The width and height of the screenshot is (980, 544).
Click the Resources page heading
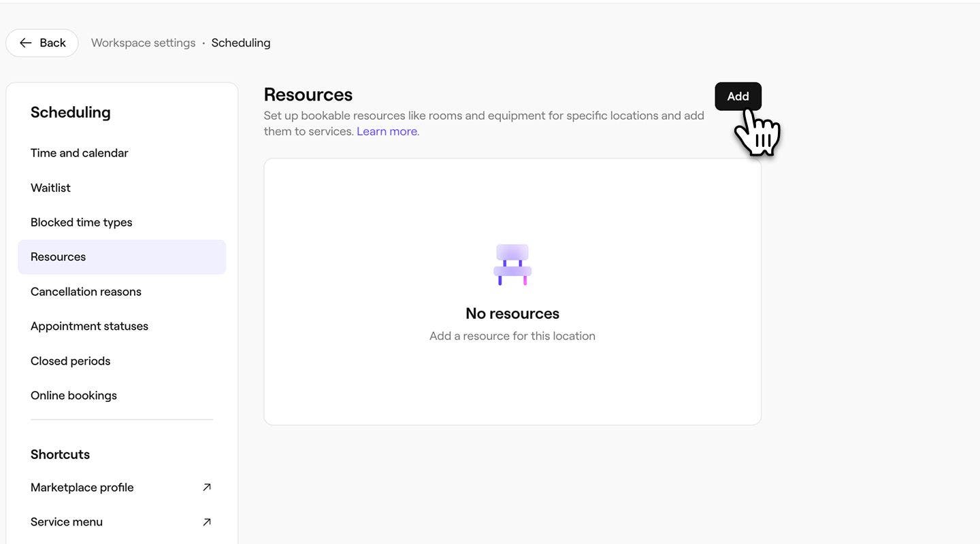(x=308, y=95)
